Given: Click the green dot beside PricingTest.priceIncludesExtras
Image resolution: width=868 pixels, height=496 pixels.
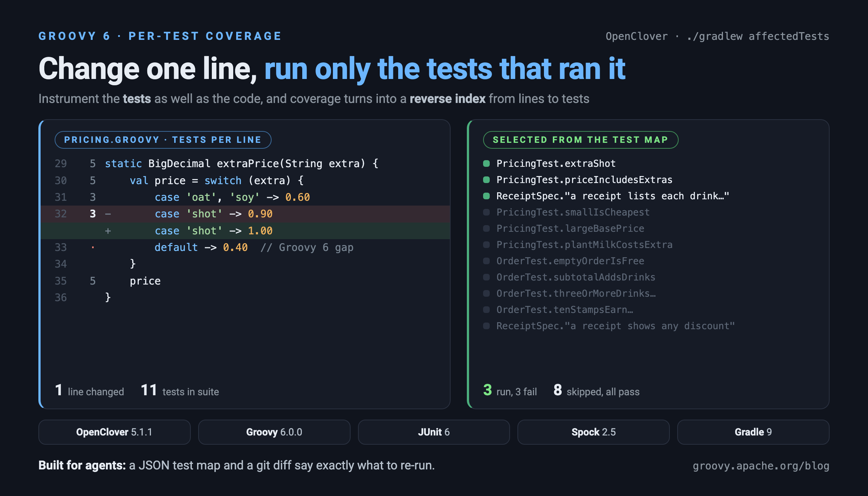Looking at the screenshot, I should pyautogui.click(x=486, y=180).
